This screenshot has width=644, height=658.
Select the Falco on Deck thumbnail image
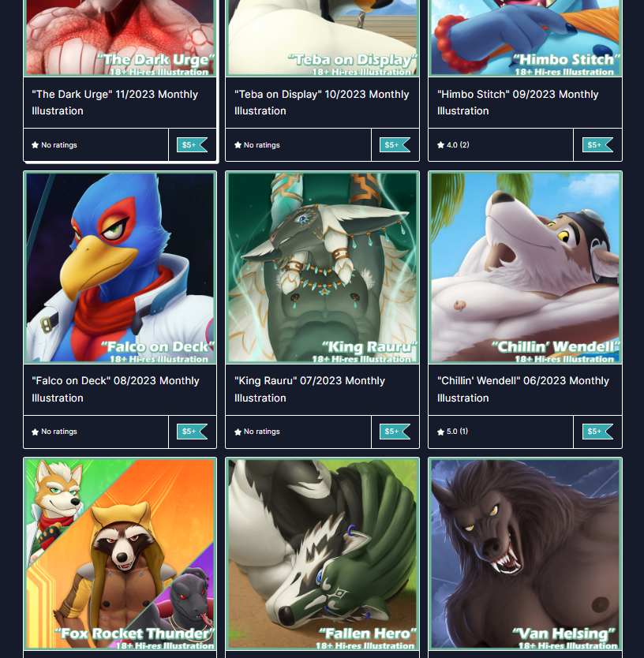[120, 267]
